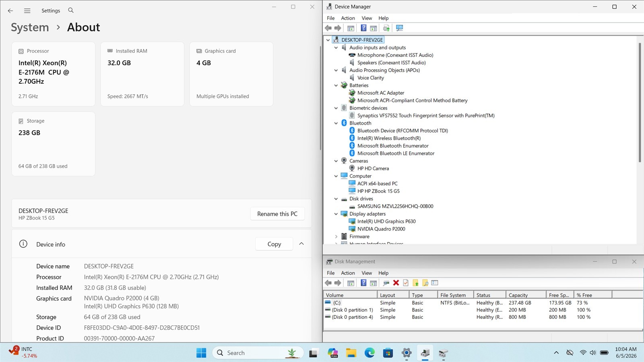Open File Explorer from the taskbar
Screen dimensions: 644x362
click(351, 353)
